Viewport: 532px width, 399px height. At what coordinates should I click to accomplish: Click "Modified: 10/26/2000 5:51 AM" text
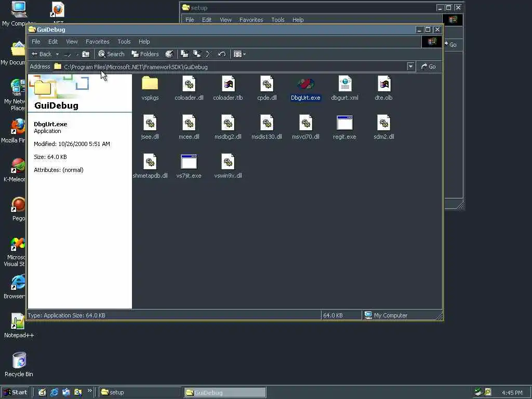click(x=72, y=144)
